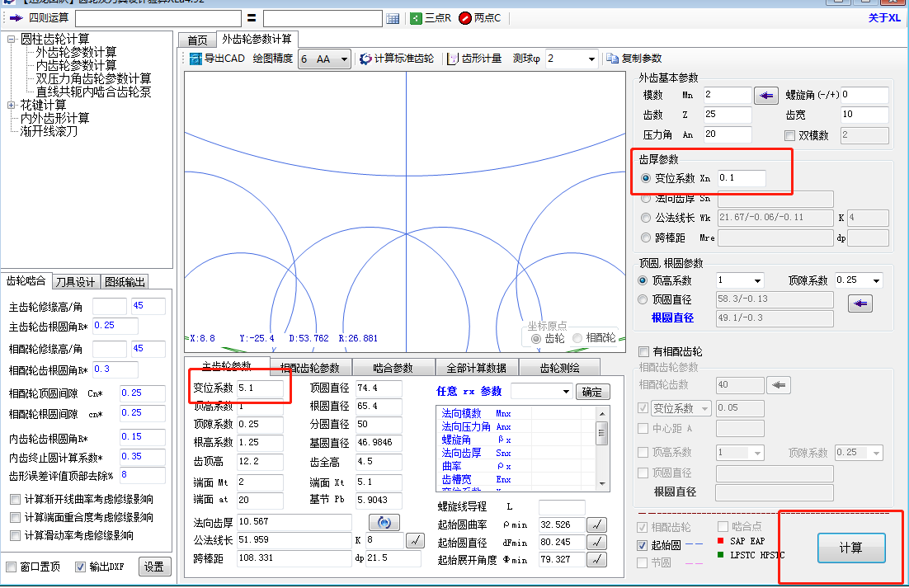Image resolution: width=909 pixels, height=588 pixels.
Task: Switch to the 啮合参数 tab
Action: click(393, 368)
